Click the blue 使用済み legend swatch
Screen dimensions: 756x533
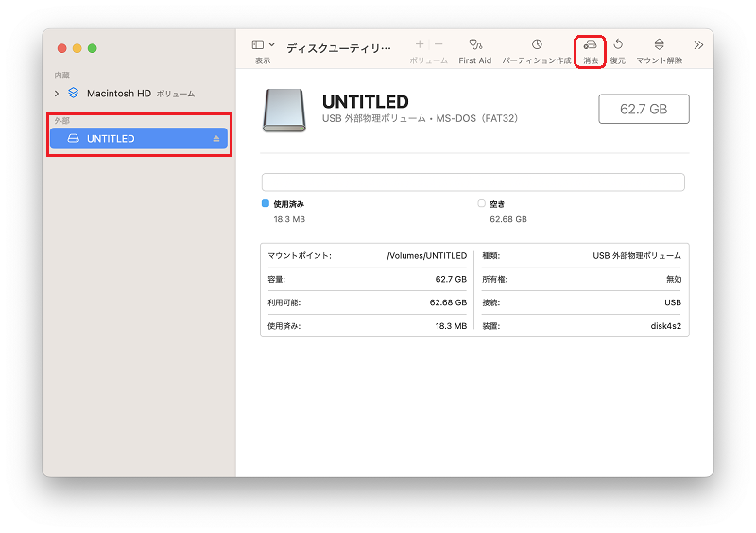[x=266, y=203]
